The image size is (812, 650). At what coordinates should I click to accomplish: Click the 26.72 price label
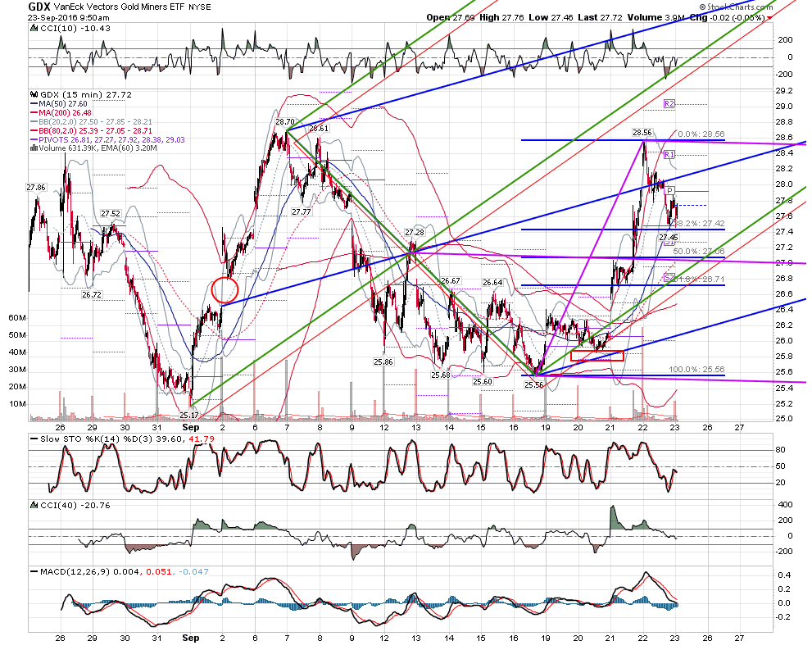92,295
